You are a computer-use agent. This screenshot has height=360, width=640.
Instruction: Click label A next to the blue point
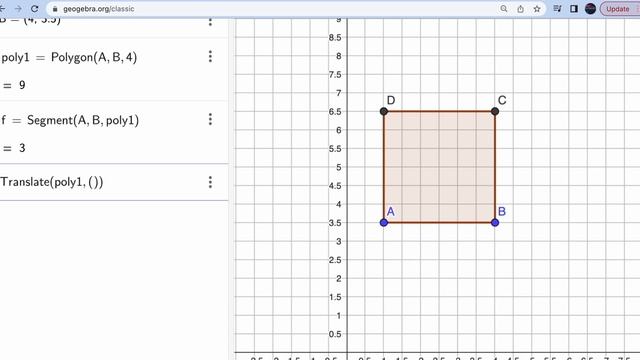[391, 211]
